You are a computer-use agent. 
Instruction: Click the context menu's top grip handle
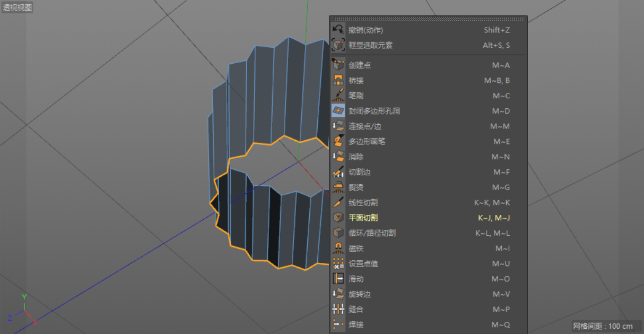[x=428, y=19]
